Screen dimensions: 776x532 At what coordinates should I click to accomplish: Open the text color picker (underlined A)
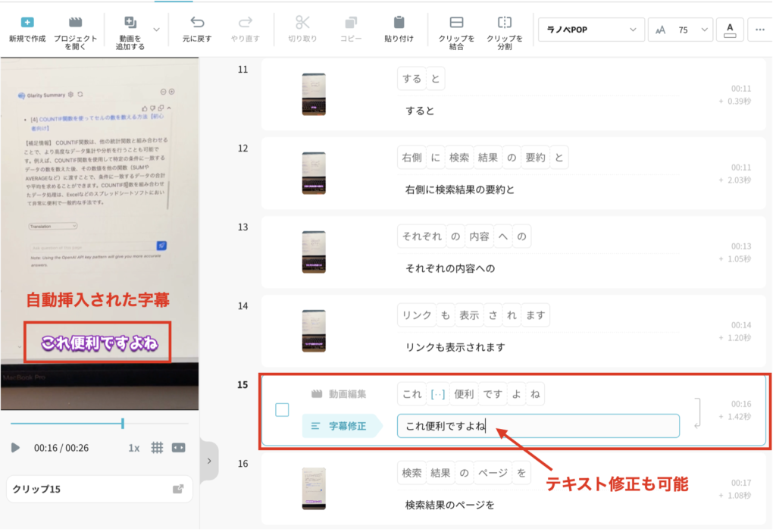point(730,30)
